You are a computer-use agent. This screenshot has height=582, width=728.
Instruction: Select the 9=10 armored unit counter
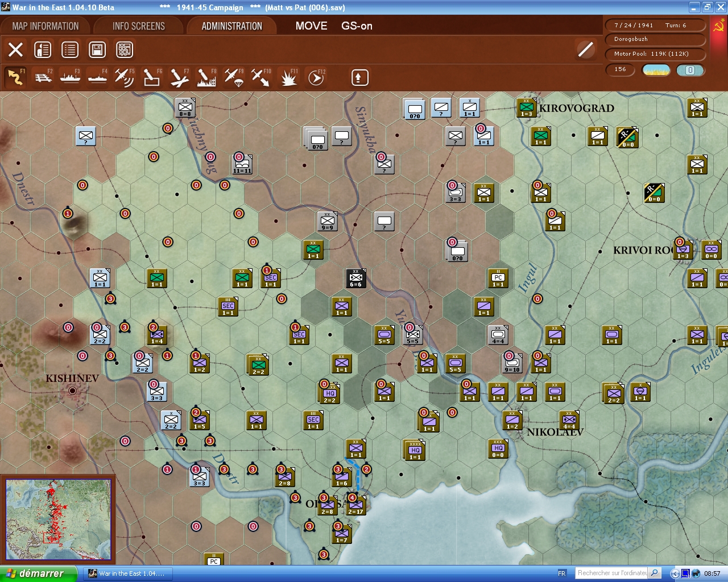(512, 364)
